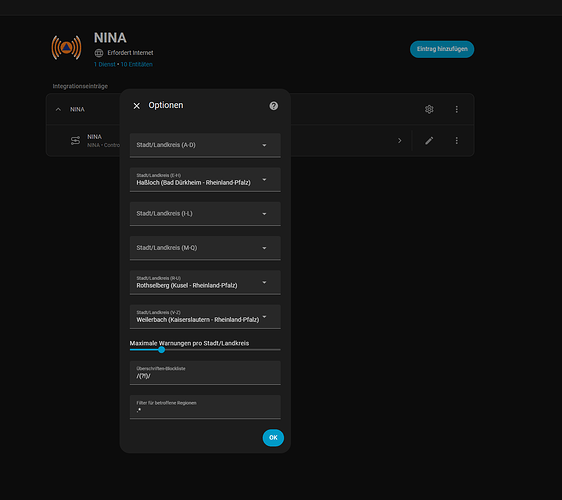The image size is (562, 500).
Task: Click the NINA service device icon
Action: [x=75, y=141]
